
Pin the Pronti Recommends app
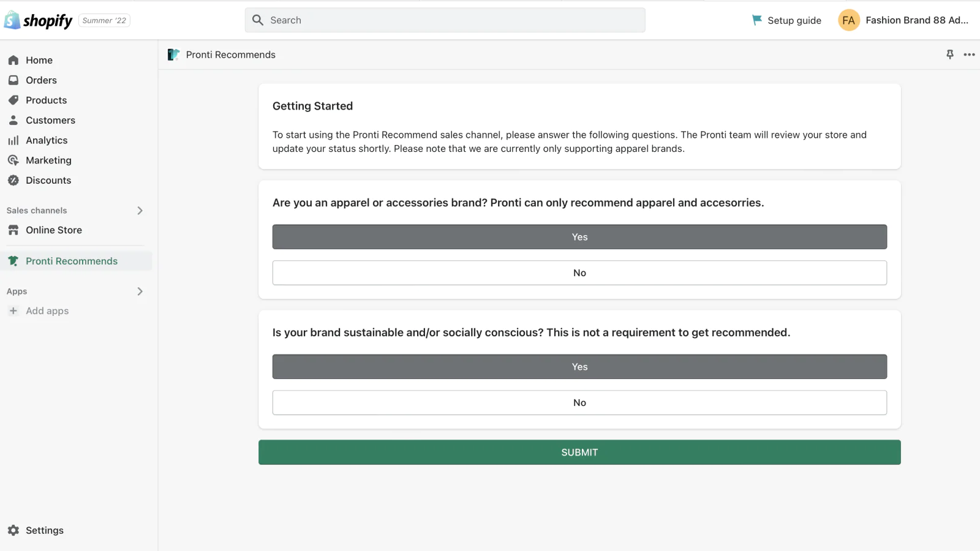click(950, 54)
